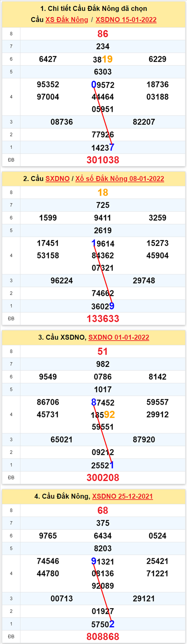Image resolution: width=187 pixels, height=644 pixels.
Task: Click prize 4 number 95352
Action: click(x=48, y=85)
